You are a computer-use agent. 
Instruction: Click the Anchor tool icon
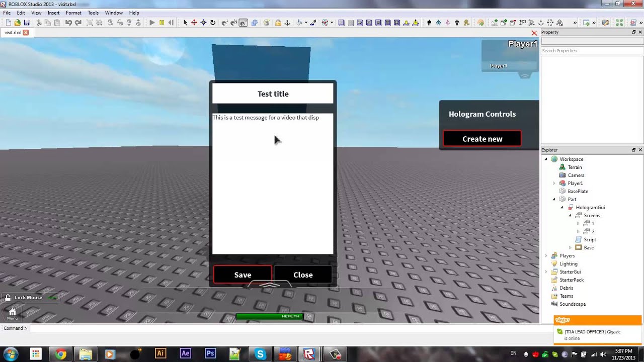[287, 23]
